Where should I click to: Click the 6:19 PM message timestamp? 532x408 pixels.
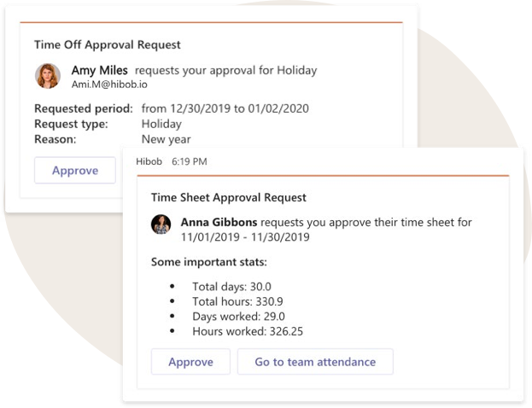[x=190, y=161]
